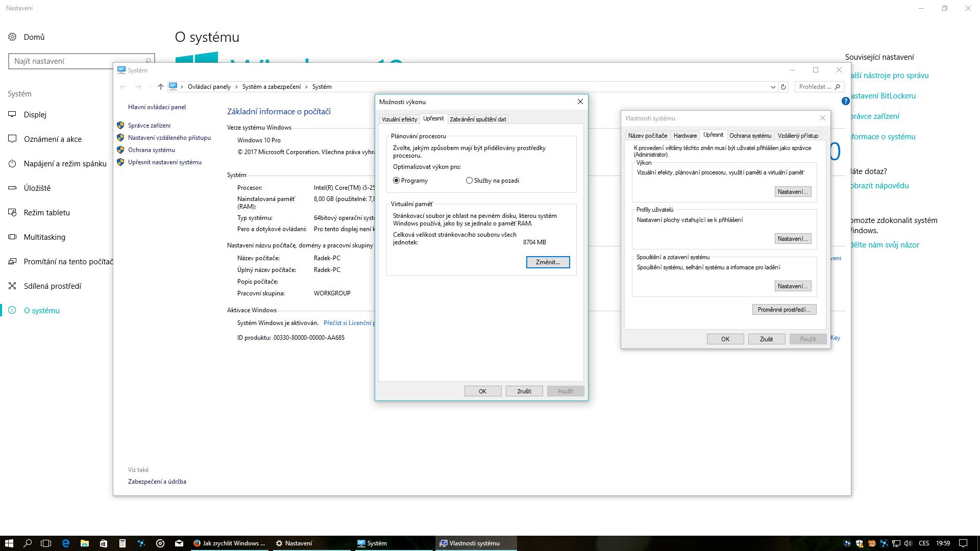Image resolution: width=980 pixels, height=551 pixels.
Task: Open Edge browser from the taskbar
Action: point(65,543)
